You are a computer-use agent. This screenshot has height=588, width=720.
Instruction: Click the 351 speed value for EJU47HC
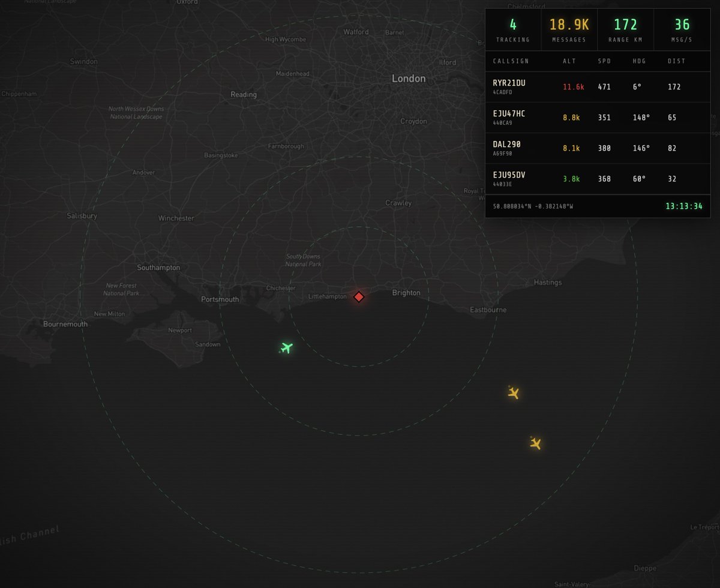604,118
